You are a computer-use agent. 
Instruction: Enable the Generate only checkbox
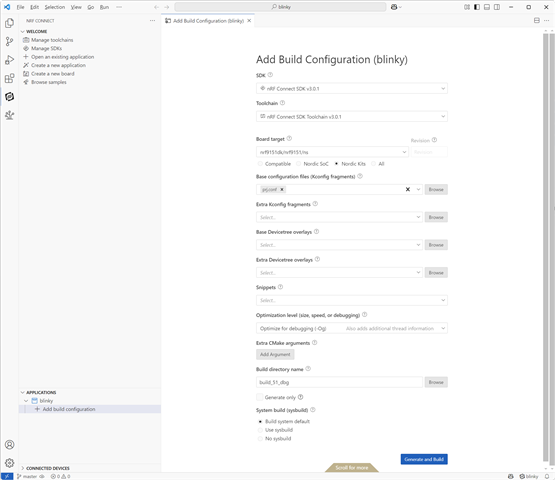coord(260,397)
